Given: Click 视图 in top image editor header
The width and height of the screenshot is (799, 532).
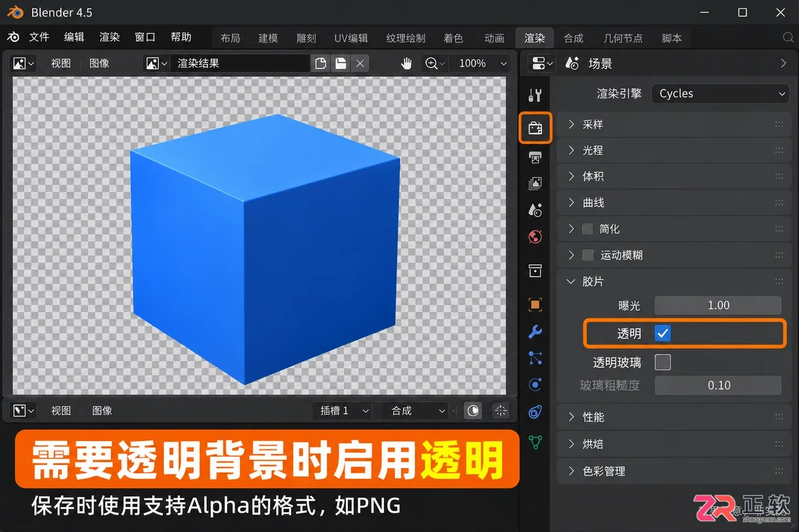Looking at the screenshot, I should [x=61, y=63].
